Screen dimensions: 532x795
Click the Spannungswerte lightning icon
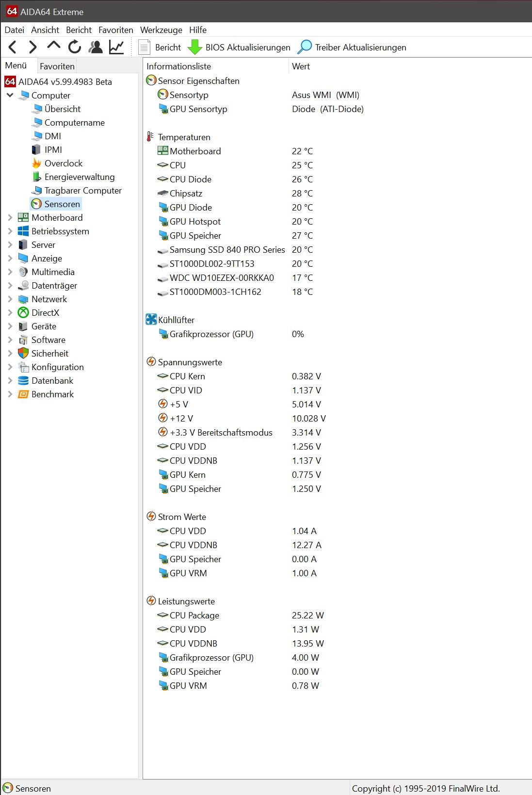coord(151,362)
